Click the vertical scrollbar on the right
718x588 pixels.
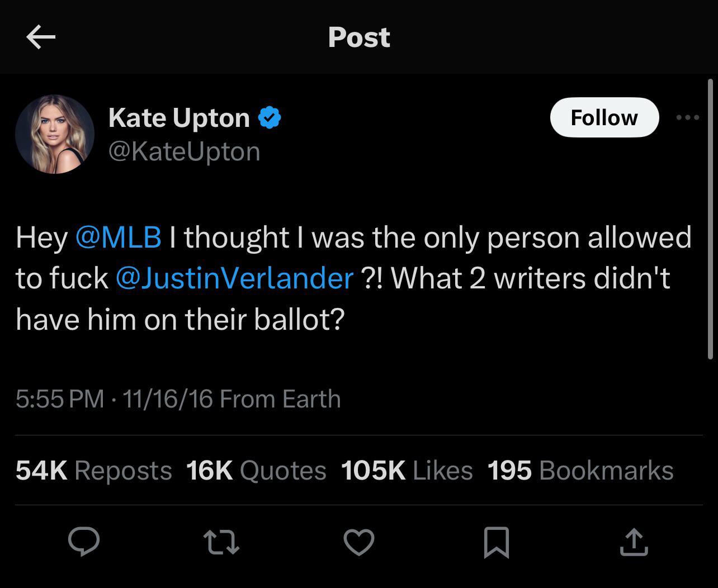710,219
